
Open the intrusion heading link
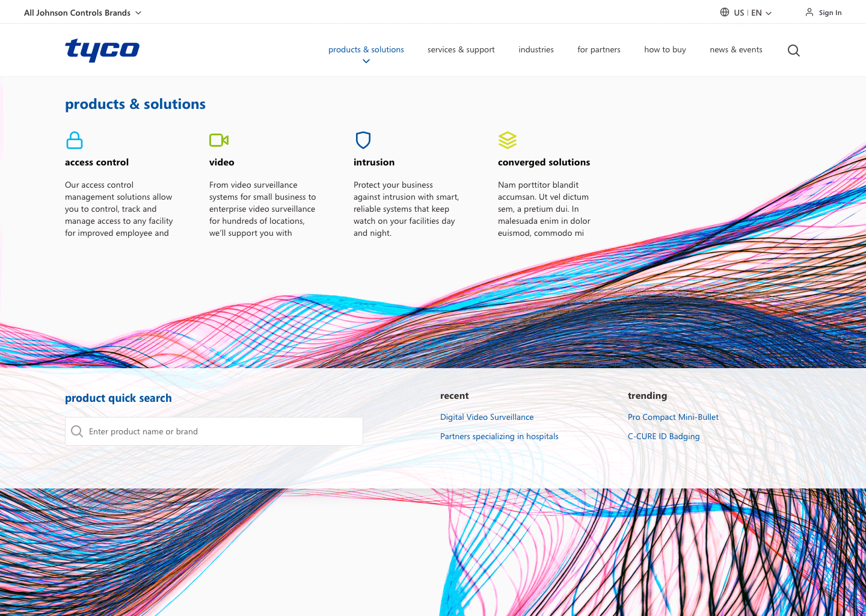pyautogui.click(x=374, y=162)
